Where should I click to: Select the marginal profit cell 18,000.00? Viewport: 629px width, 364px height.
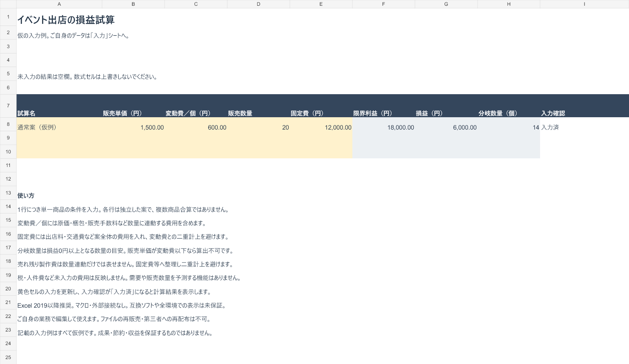384,124
